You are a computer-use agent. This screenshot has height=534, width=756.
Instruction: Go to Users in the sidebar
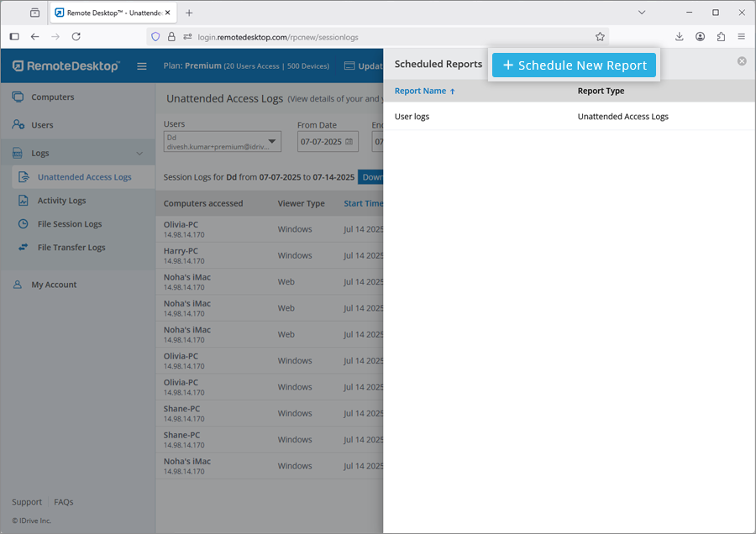click(x=42, y=125)
